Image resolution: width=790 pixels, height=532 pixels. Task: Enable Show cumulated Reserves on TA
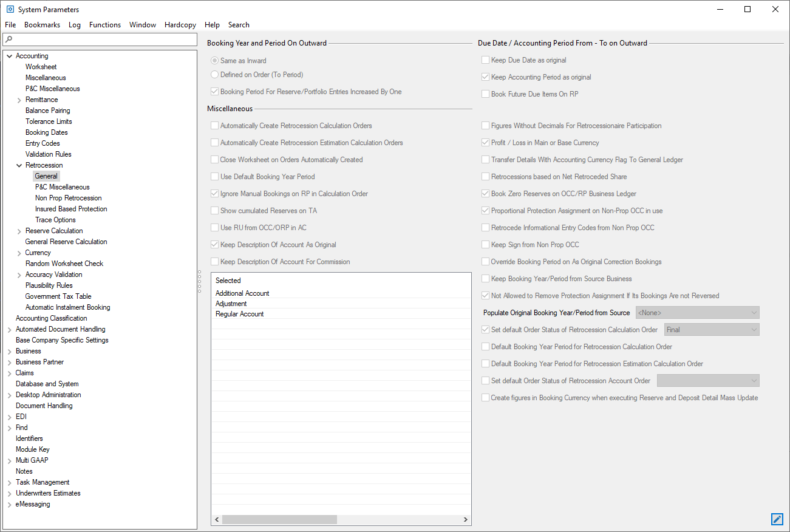[214, 211]
